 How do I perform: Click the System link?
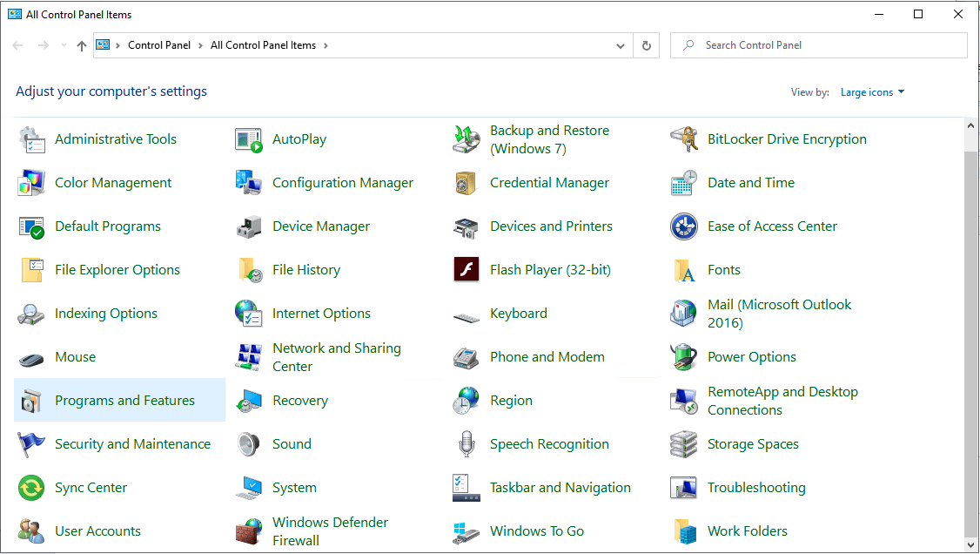294,488
